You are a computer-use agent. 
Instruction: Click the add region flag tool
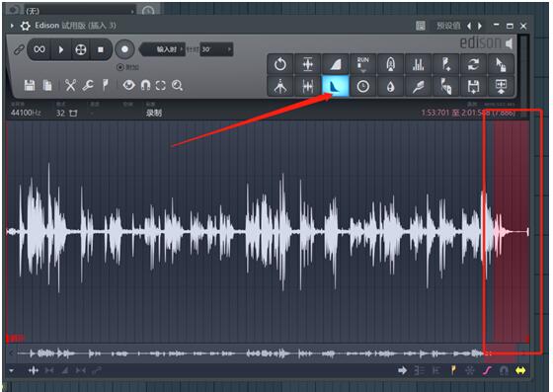[445, 64]
